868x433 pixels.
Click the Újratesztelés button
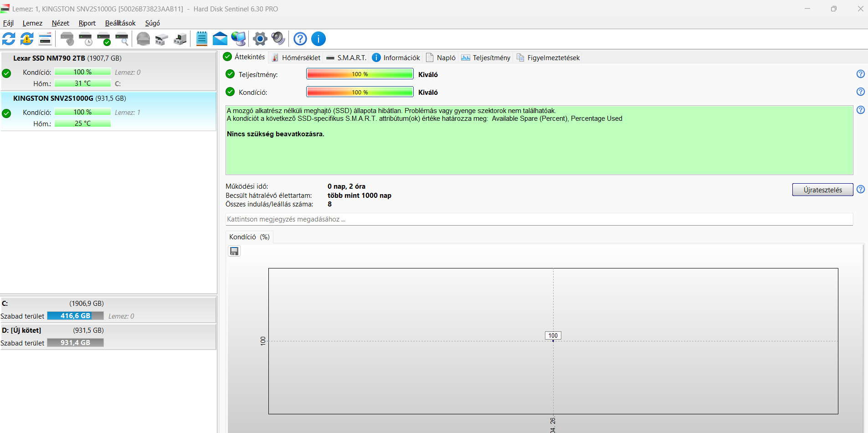click(x=822, y=190)
